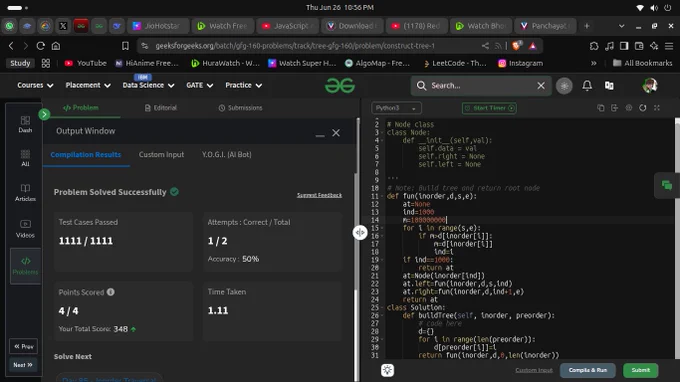Open the Python3 language selector
The height and width of the screenshot is (382, 680).
[396, 108]
